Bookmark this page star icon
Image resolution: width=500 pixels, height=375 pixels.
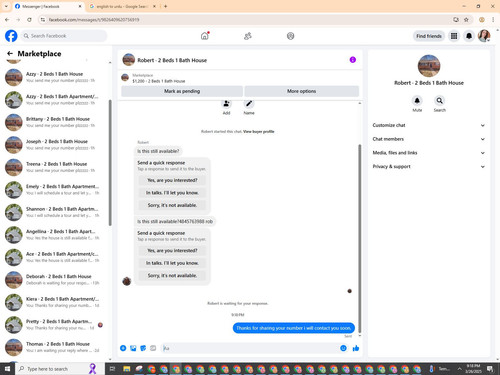(466, 20)
